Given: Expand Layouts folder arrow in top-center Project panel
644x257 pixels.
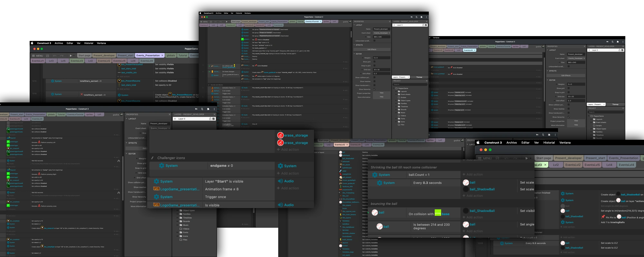Looking at the screenshot, I should tap(396, 91).
